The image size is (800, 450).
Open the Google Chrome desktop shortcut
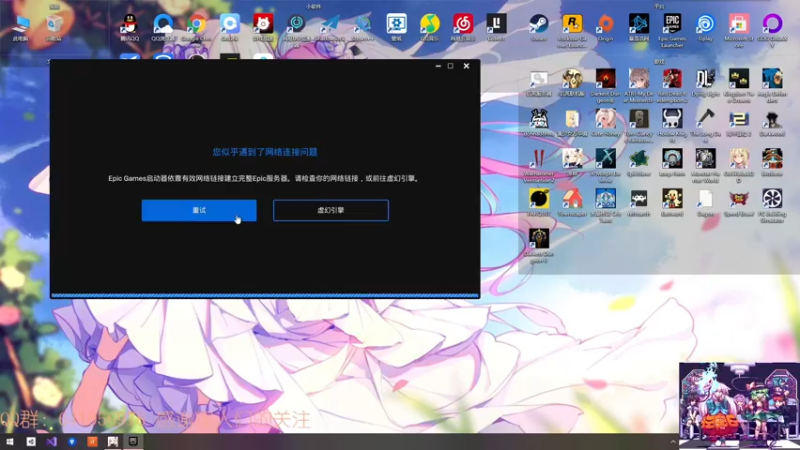pyautogui.click(x=196, y=28)
